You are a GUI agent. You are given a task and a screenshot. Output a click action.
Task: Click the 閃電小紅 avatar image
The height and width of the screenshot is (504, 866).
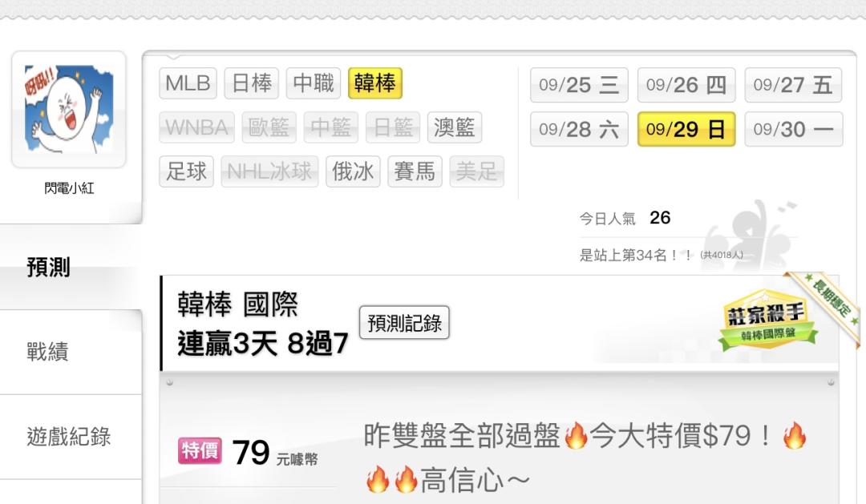pyautogui.click(x=68, y=109)
